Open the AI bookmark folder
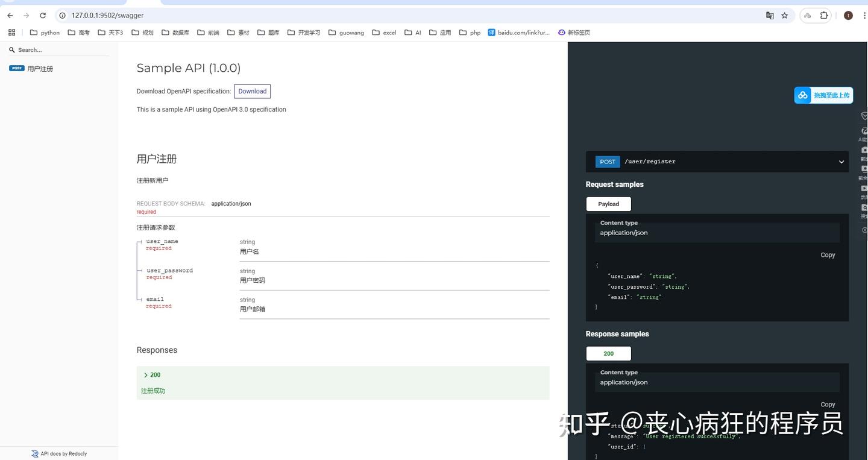The width and height of the screenshot is (868, 460). tap(413, 33)
